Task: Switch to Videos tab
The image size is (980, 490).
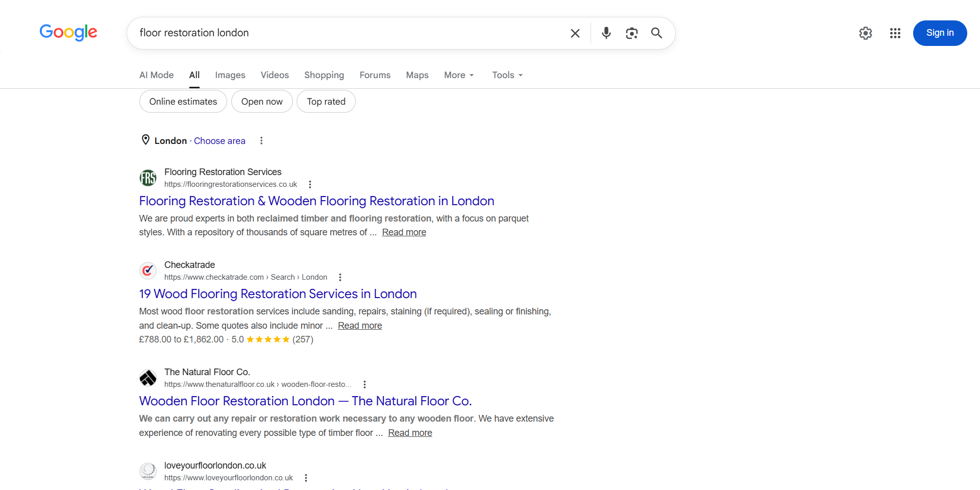Action: tap(275, 75)
